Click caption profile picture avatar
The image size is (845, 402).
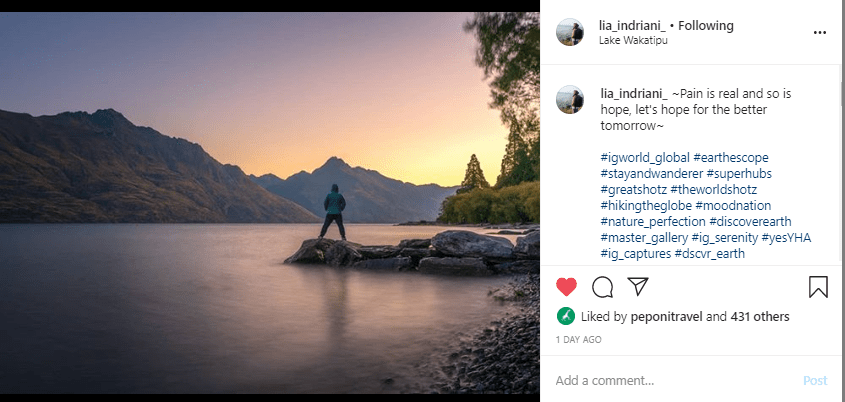571,99
